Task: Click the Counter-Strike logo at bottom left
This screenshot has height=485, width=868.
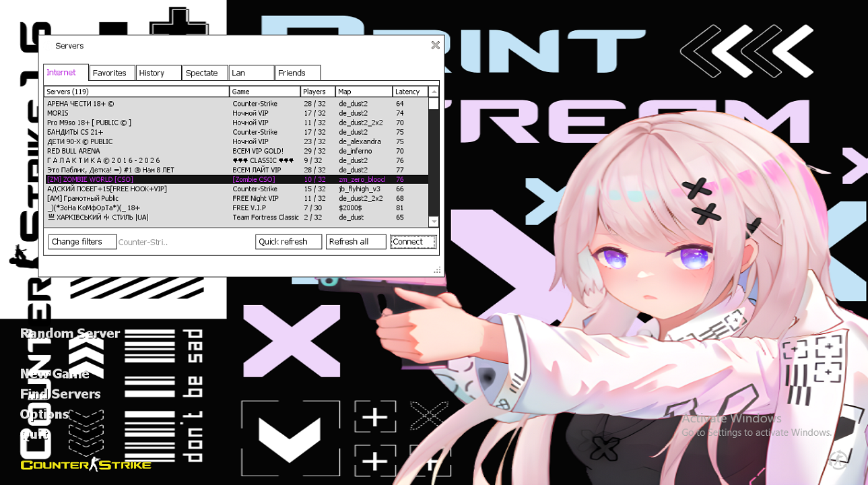Action: coord(86,465)
